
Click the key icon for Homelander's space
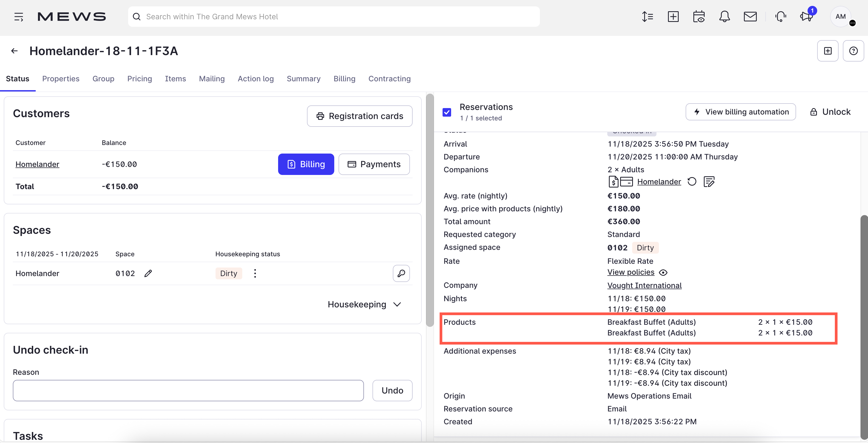point(401,273)
